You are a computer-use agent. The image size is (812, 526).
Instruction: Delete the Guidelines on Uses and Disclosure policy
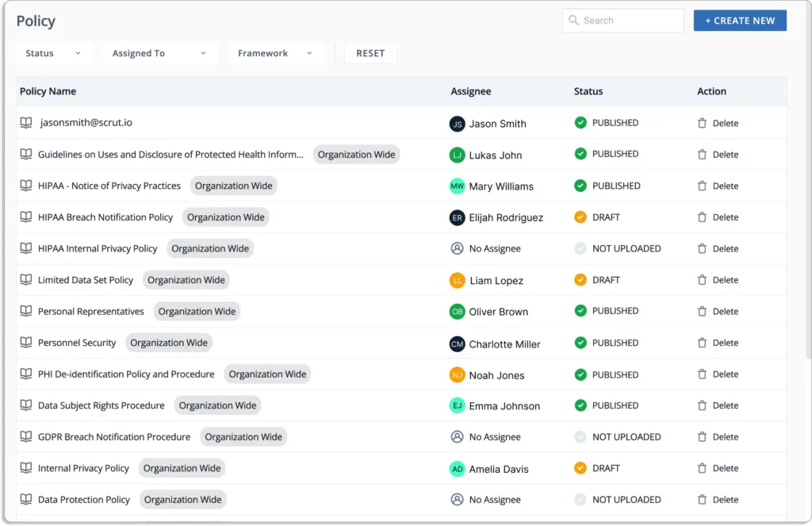[718, 155]
